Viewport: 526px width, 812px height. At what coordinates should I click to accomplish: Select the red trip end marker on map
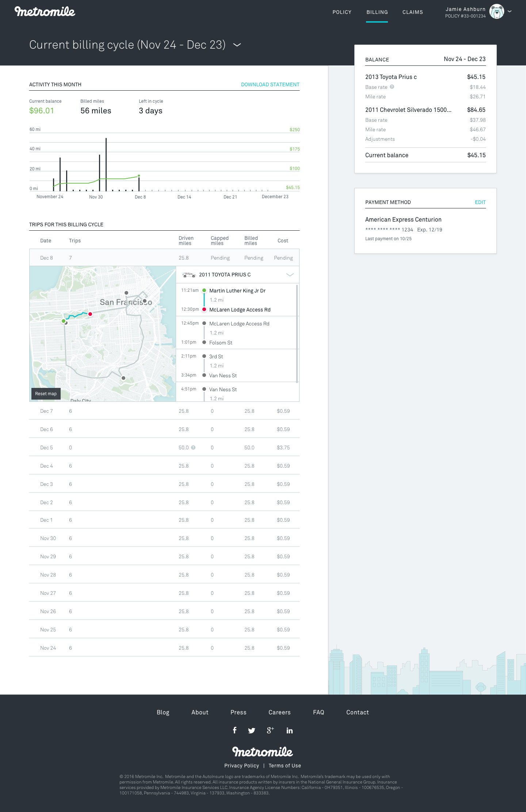[x=90, y=314]
